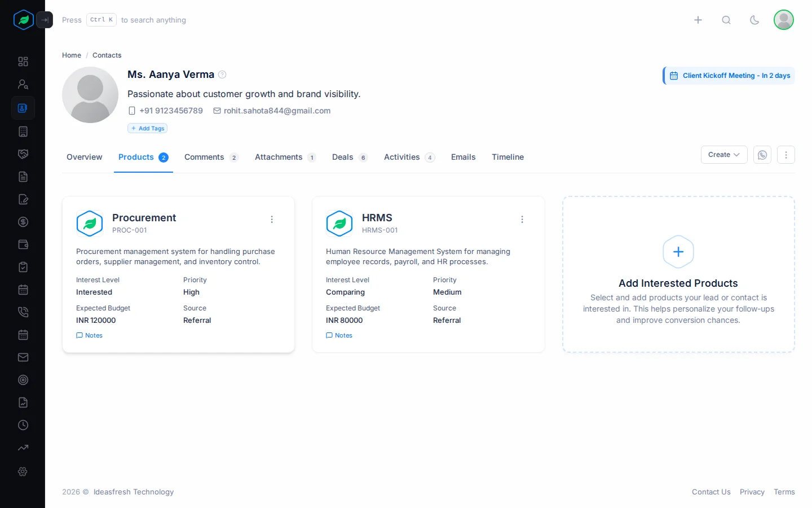Open the Procurement card three-dot menu

272,220
